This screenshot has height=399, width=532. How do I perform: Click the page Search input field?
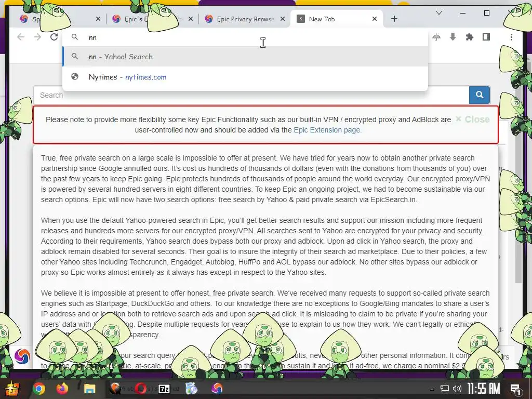[x=251, y=95]
